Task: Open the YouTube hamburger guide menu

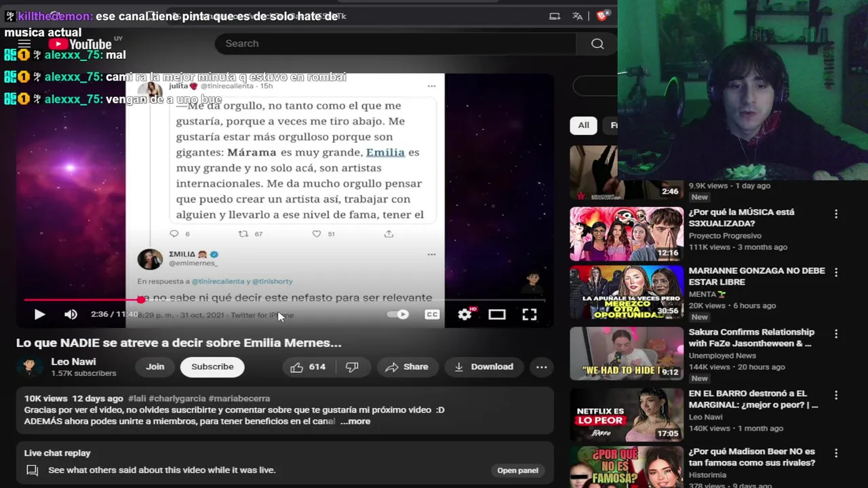Action: tap(24, 44)
